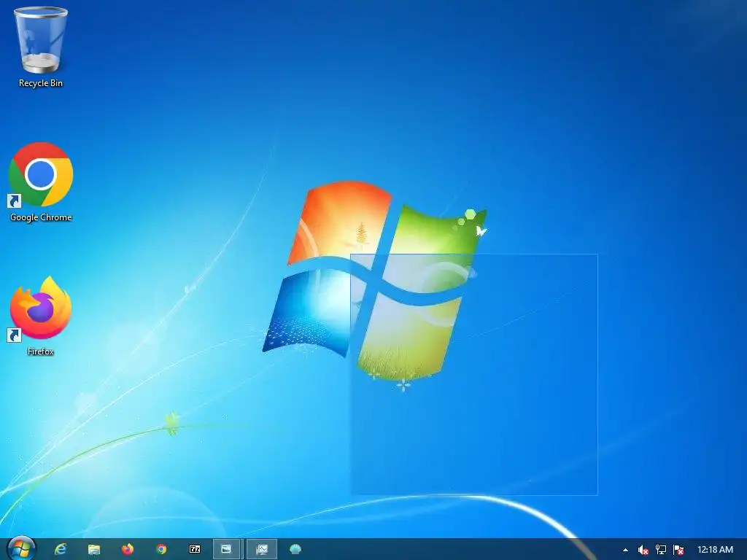Open the network status tray icon
The height and width of the screenshot is (560, 747).
click(x=661, y=550)
